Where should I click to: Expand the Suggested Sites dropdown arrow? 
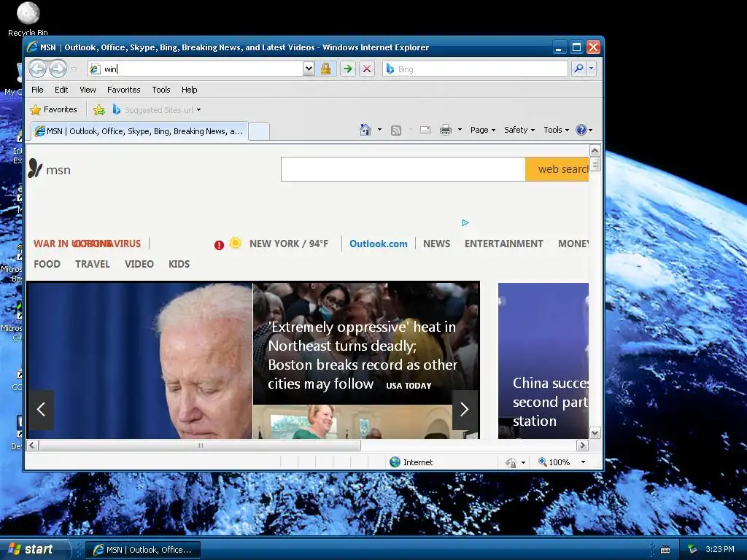pyautogui.click(x=198, y=110)
